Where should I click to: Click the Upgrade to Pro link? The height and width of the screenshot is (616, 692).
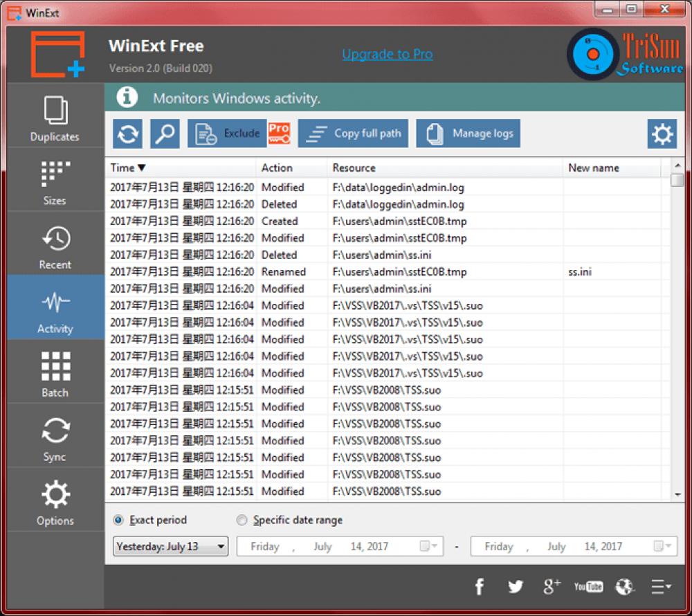387,54
